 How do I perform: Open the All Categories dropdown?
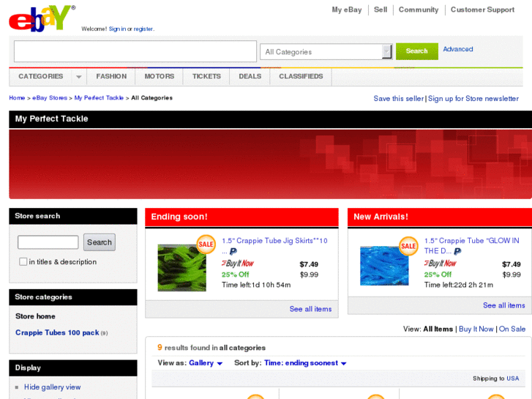(x=326, y=52)
